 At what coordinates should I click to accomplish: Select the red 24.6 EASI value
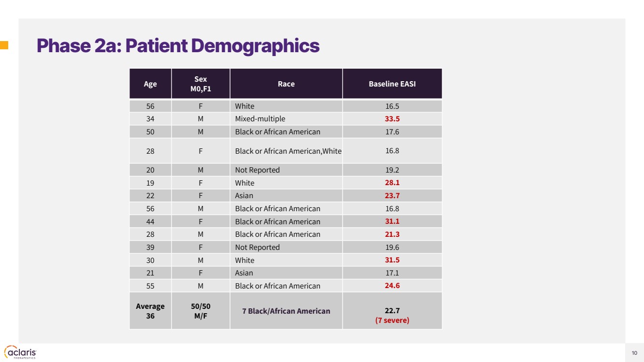(x=392, y=286)
